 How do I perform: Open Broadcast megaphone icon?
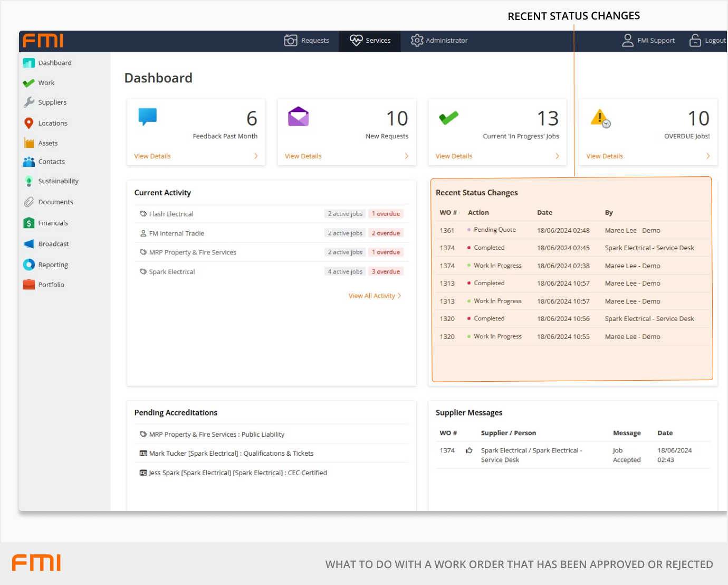(29, 244)
